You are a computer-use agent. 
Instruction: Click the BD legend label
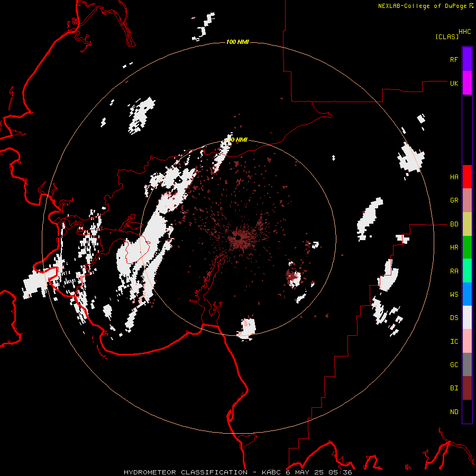[x=454, y=224]
